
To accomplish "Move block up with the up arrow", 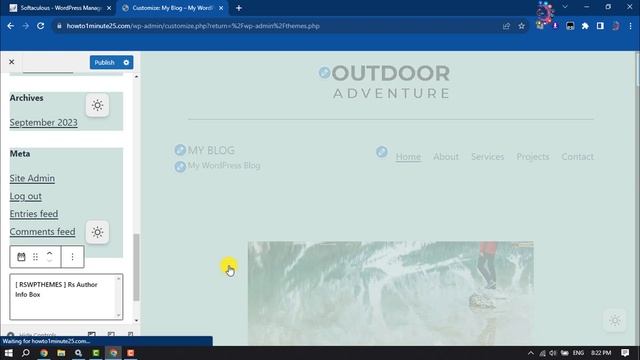I will coord(50,253).
